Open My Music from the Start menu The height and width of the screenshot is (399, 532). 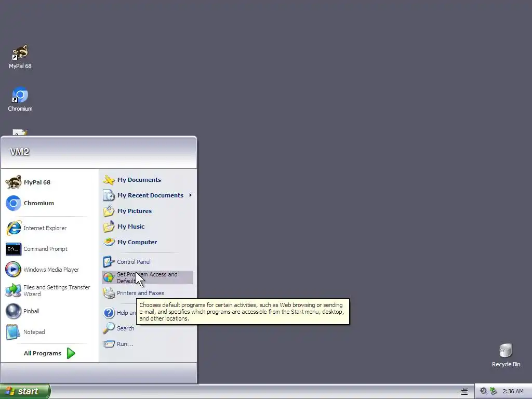[131, 227]
